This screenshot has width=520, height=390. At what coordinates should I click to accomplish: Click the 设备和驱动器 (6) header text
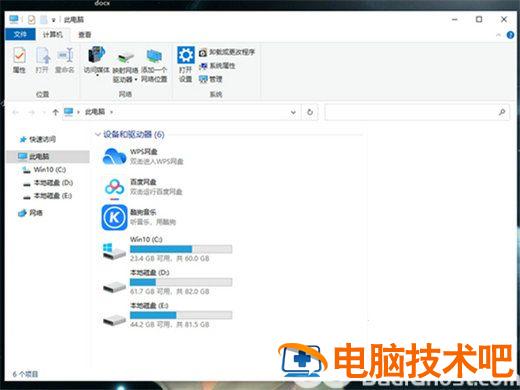(x=134, y=134)
